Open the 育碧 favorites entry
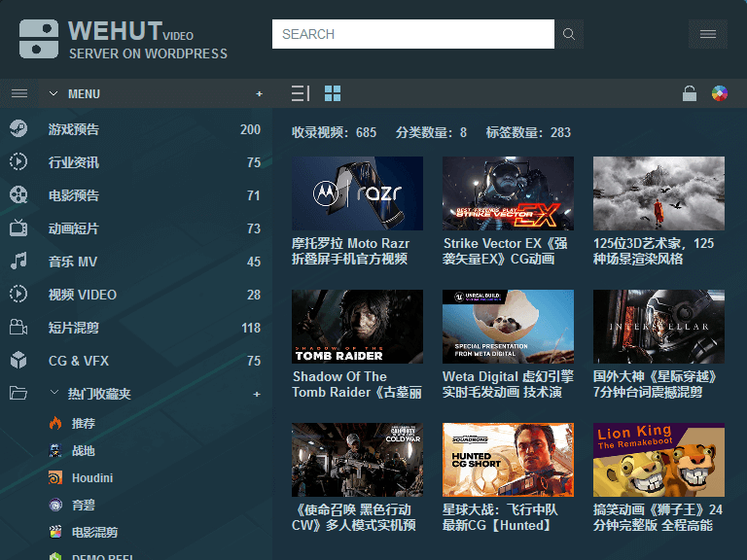Screen dimensions: 747x560 83,505
